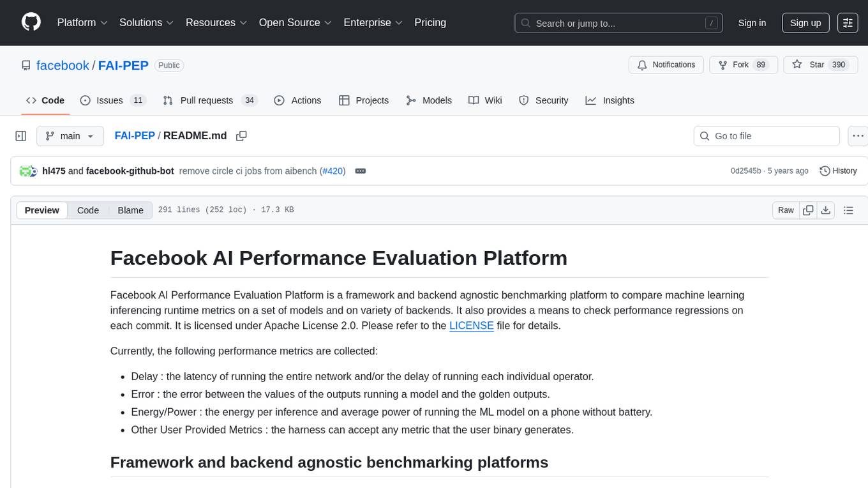Image resolution: width=868 pixels, height=488 pixels.
Task: Expand the Enterprise menu
Action: 373,22
